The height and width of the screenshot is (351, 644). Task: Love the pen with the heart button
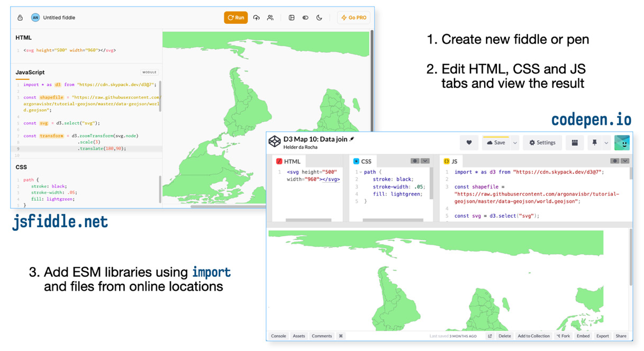[x=469, y=142]
